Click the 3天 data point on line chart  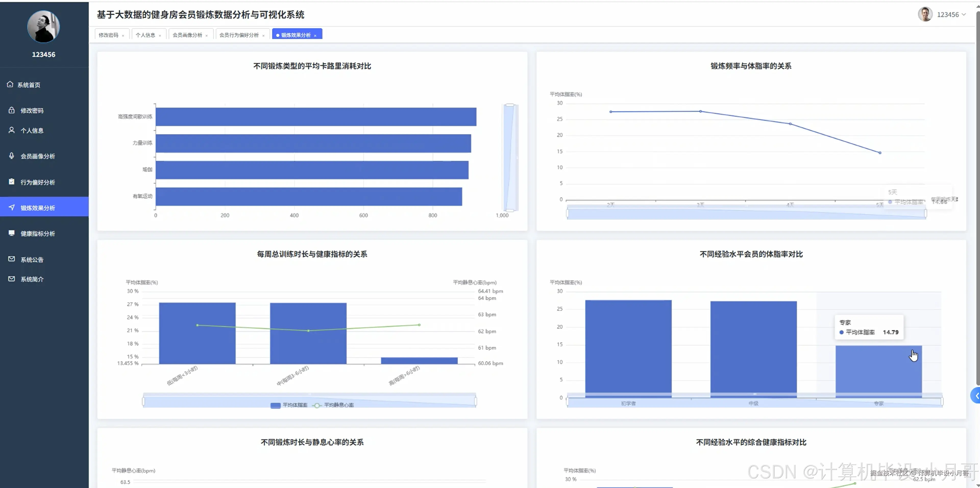(x=700, y=112)
